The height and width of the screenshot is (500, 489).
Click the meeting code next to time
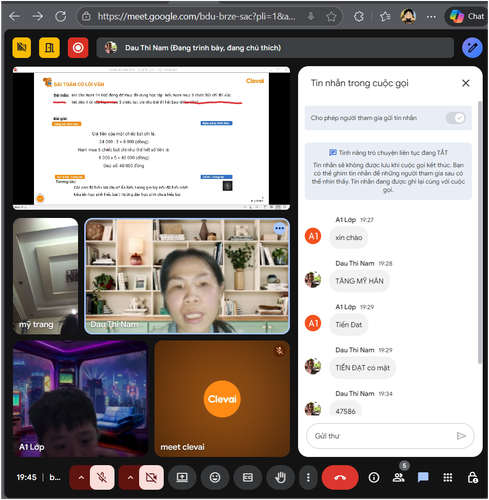55,477
